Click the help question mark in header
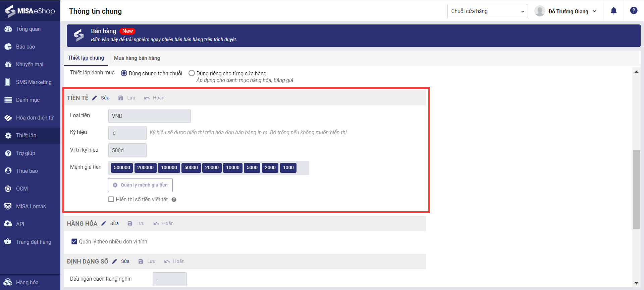This screenshot has width=644, height=290. click(x=634, y=11)
